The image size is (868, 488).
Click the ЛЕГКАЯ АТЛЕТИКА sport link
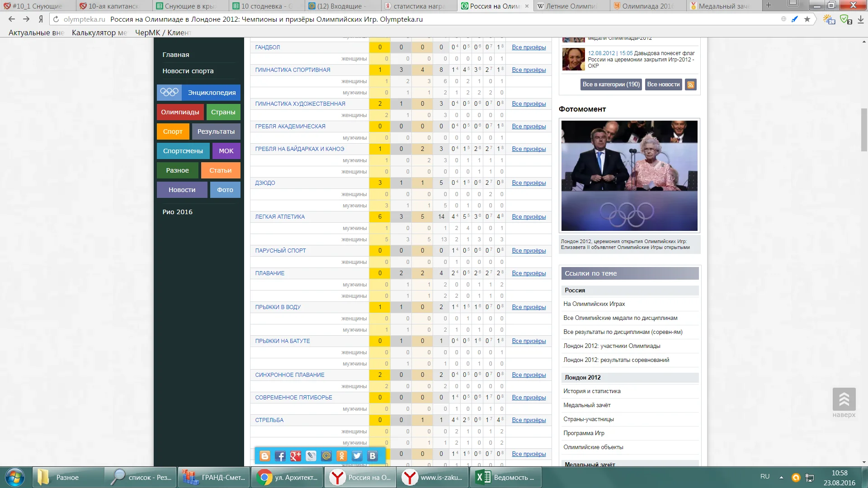coord(280,217)
